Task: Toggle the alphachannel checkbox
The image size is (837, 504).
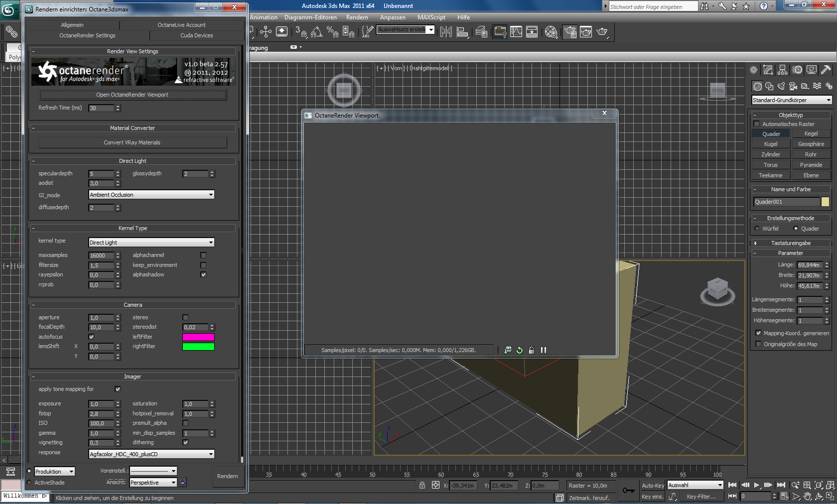Action: click(203, 255)
